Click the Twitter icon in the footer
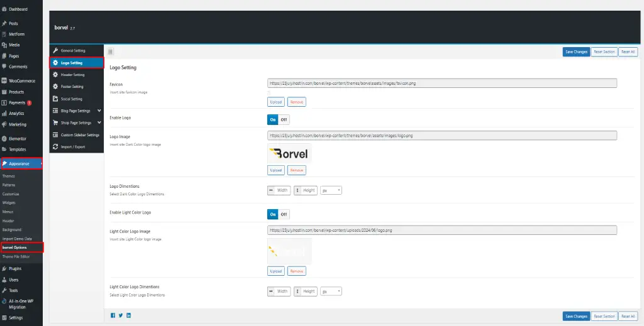This screenshot has width=644, height=326. click(121, 315)
